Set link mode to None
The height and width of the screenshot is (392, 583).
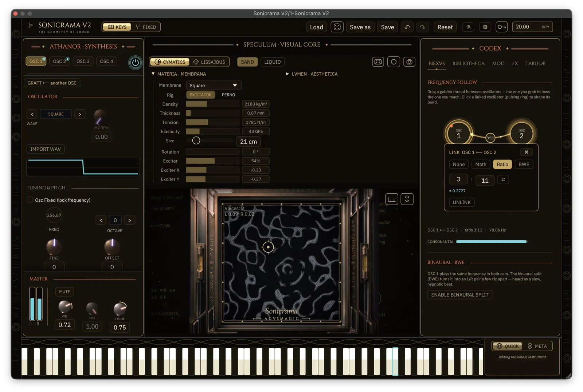[459, 165]
